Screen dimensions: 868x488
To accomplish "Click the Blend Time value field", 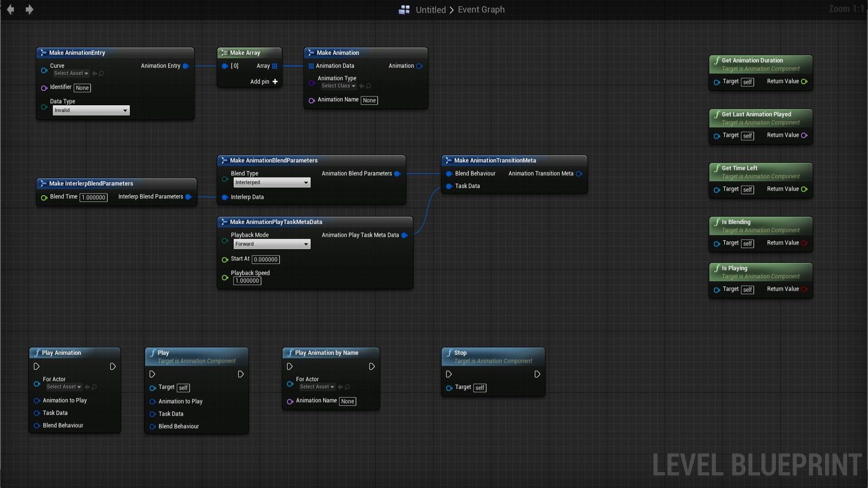I will click(x=93, y=197).
